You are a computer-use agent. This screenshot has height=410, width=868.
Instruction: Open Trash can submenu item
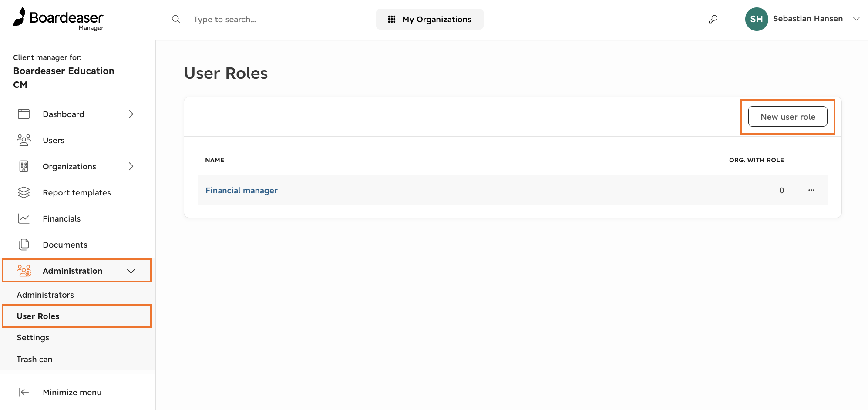(34, 359)
